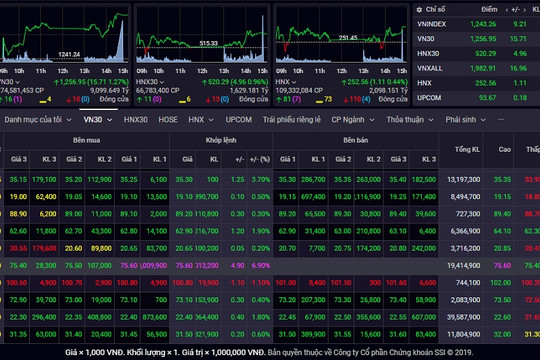Viewport: 540px width, 360px height.
Task: Open settings gear beside Chỉ số
Action: [x=419, y=10]
